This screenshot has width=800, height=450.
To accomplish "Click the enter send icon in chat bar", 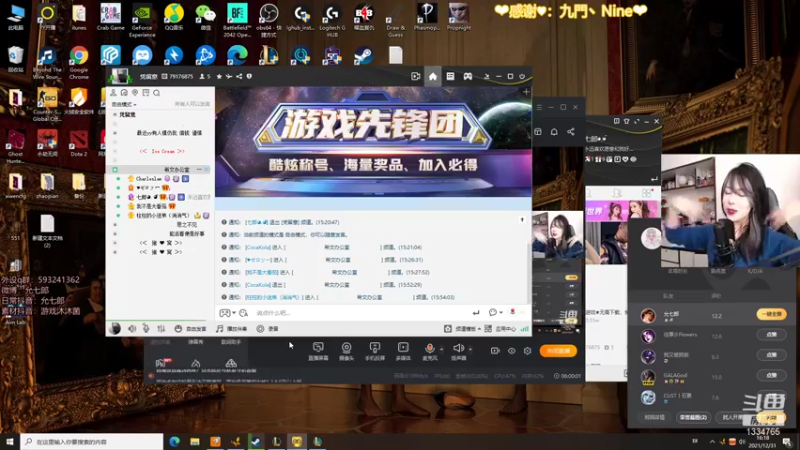I will pos(476,313).
